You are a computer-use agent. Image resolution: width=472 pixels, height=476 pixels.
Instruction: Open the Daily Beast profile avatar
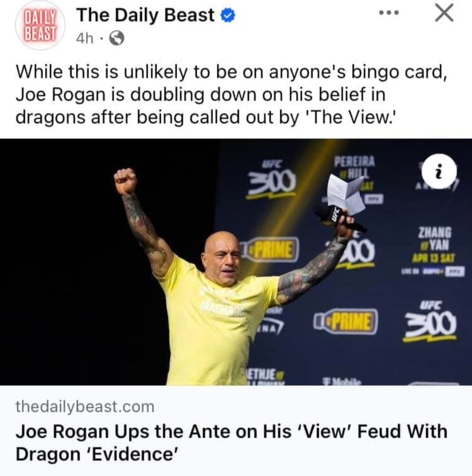[x=40, y=26]
